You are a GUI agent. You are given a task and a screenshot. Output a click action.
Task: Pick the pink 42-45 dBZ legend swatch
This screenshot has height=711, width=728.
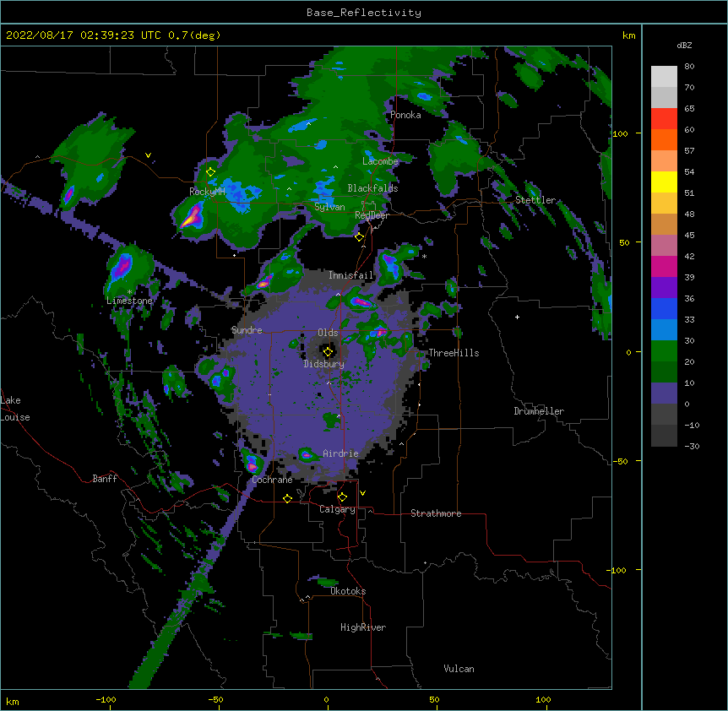pos(664,246)
